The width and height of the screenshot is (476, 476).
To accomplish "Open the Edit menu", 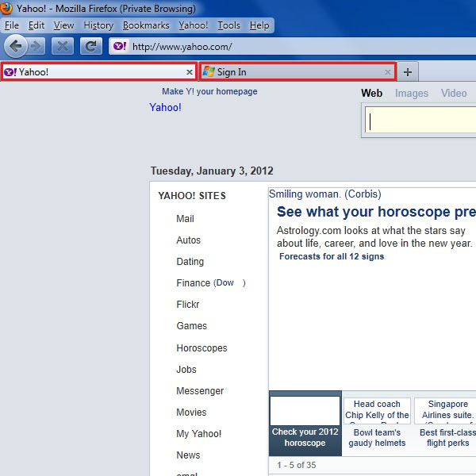I will point(36,25).
